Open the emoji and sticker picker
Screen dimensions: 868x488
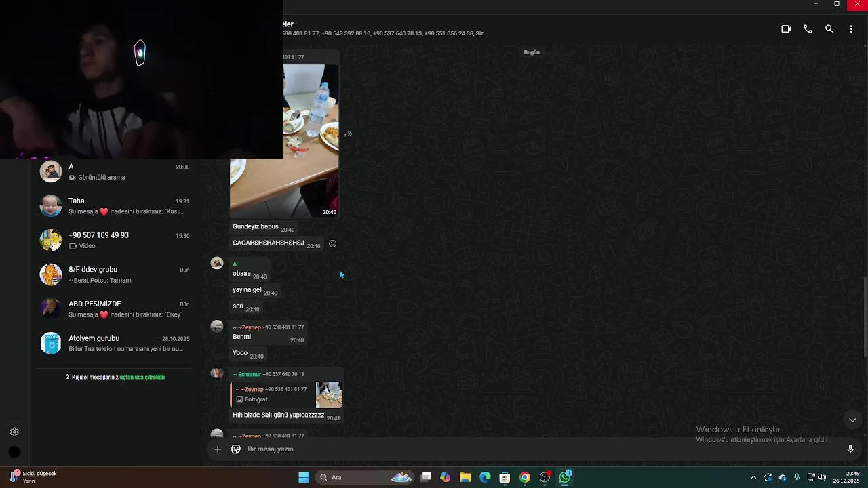click(x=236, y=449)
